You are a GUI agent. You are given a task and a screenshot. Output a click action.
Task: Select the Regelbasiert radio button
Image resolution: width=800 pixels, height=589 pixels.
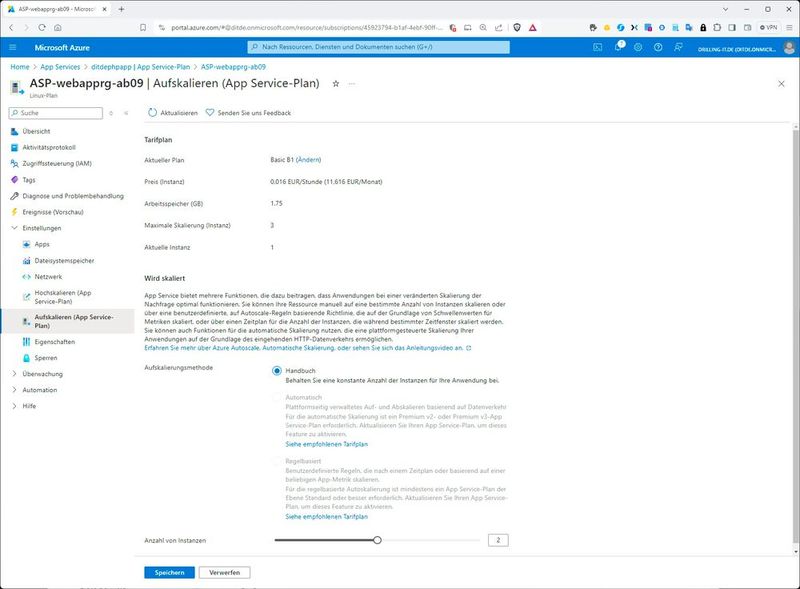coord(277,461)
